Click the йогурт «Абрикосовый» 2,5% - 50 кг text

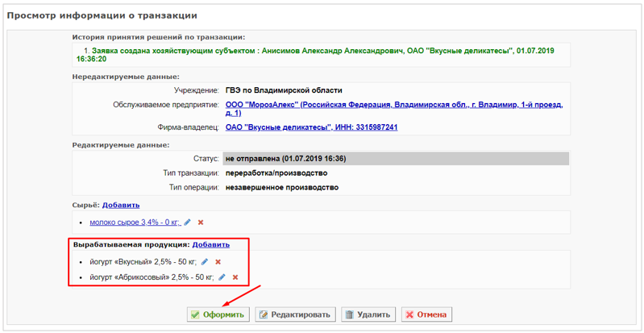(x=152, y=277)
